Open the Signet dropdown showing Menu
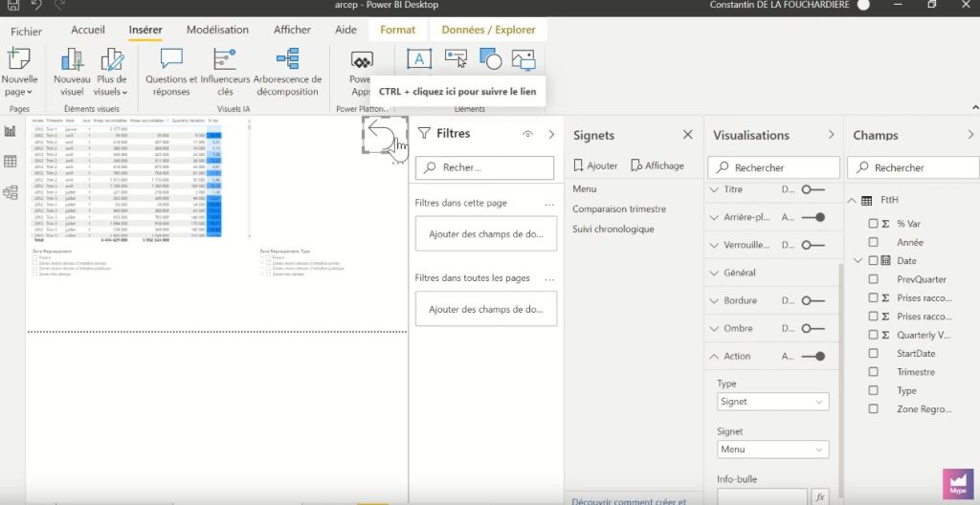Viewport: 980px width, 505px height. coord(773,449)
